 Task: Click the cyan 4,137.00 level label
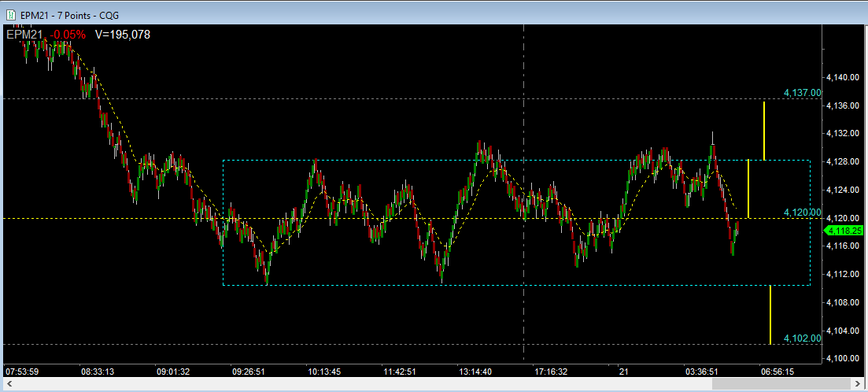[803, 93]
